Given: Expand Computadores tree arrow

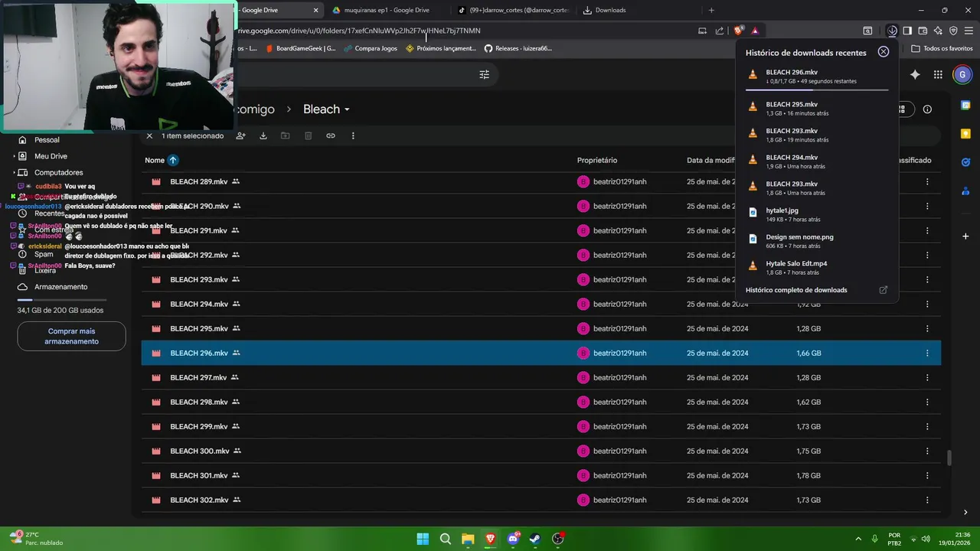Looking at the screenshot, I should click(14, 172).
